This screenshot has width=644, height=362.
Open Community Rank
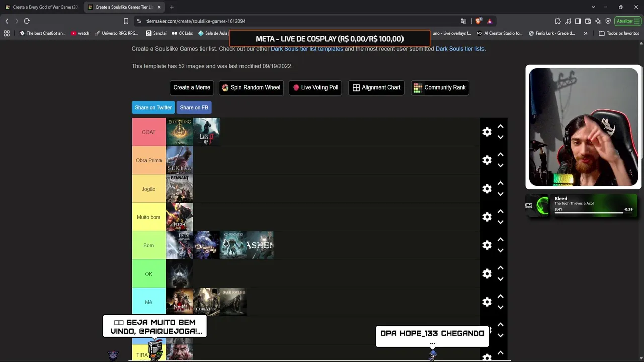coord(440,87)
